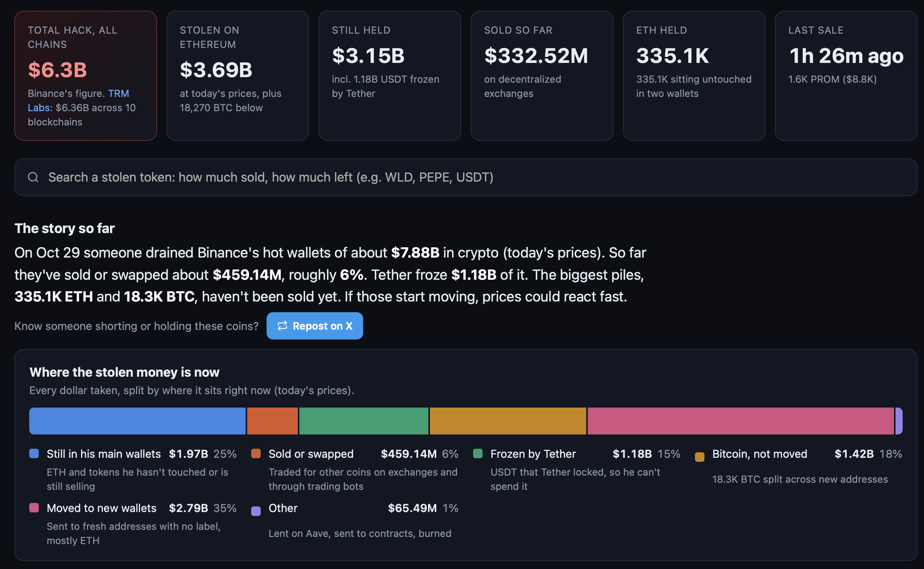Click the 1h 26m ago last sale value
Viewport: 924px width, 569px height.
pyautogui.click(x=846, y=55)
